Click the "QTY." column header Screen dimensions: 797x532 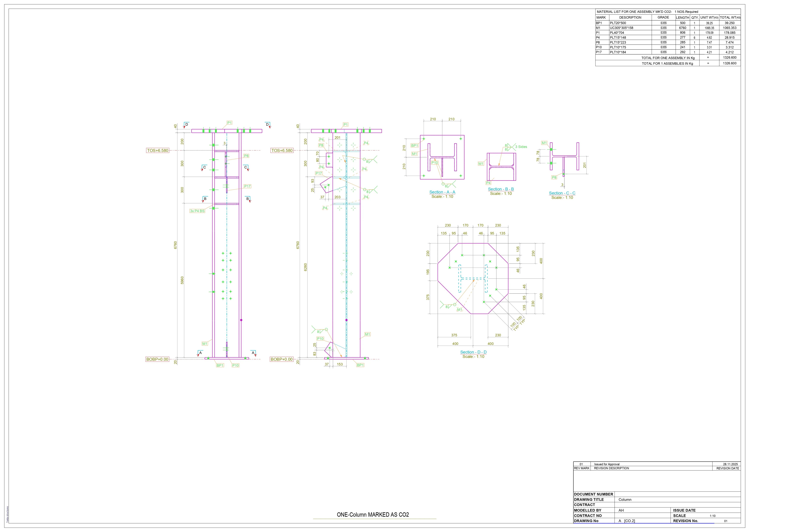click(695, 18)
